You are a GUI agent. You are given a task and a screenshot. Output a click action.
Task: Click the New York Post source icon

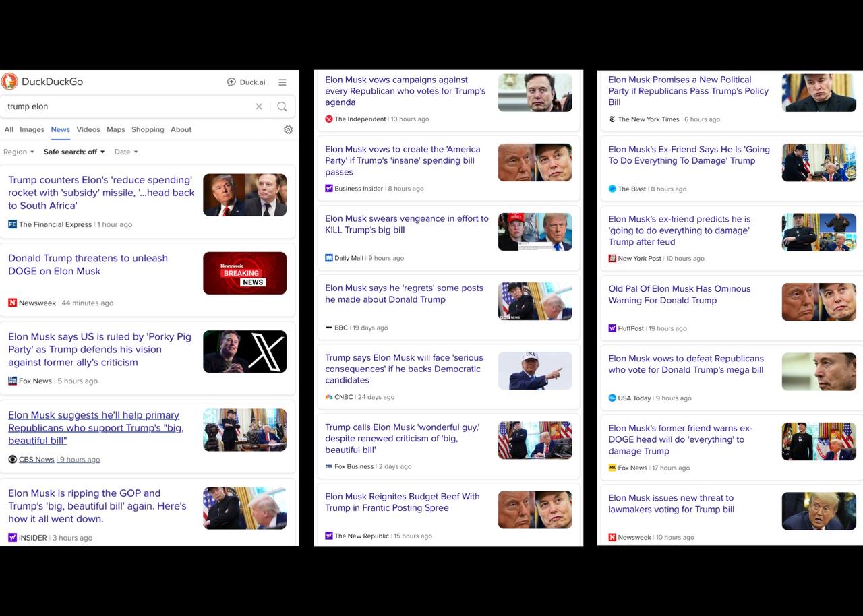(x=612, y=259)
